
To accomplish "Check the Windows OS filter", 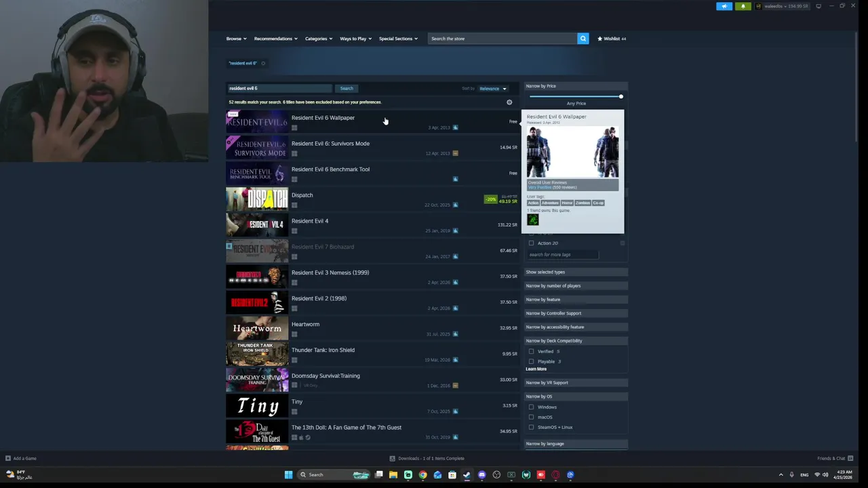I will coord(531,407).
